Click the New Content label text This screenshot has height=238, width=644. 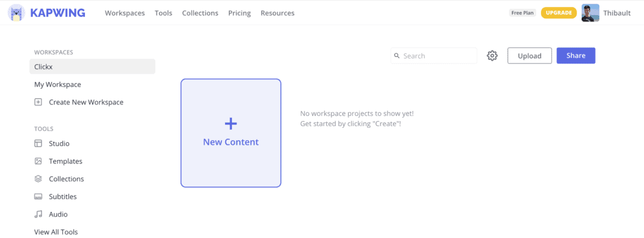coord(231,142)
